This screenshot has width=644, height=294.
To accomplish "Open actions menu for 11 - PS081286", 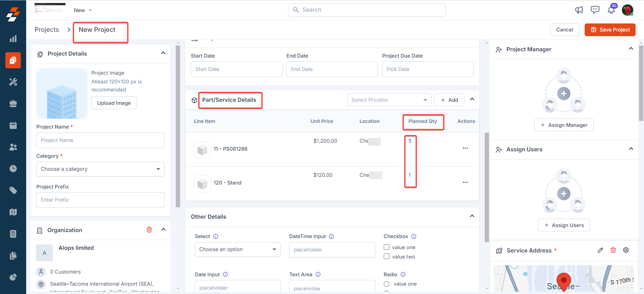I will (x=465, y=148).
